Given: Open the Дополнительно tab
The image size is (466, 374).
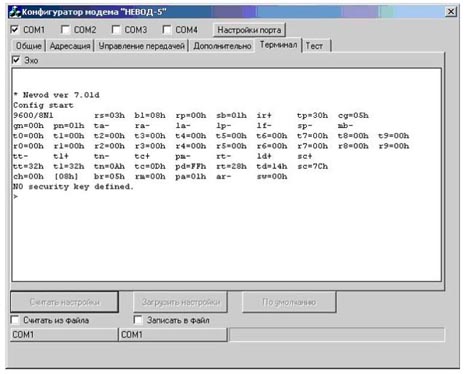Looking at the screenshot, I should (222, 46).
